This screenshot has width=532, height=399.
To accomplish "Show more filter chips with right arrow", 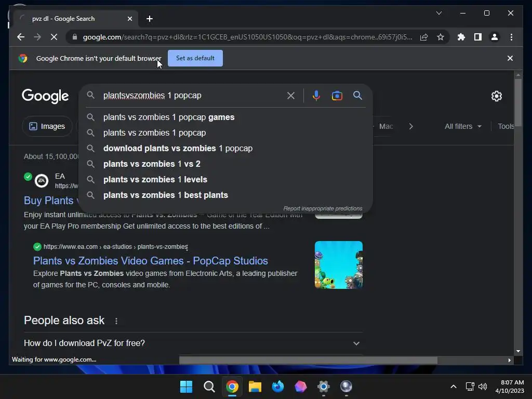I will [411, 126].
